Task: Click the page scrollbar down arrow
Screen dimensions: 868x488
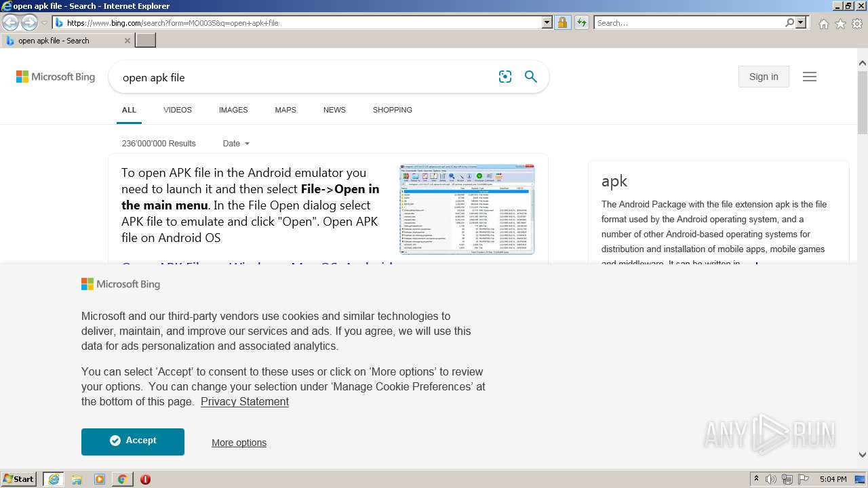Action: coord(863,455)
